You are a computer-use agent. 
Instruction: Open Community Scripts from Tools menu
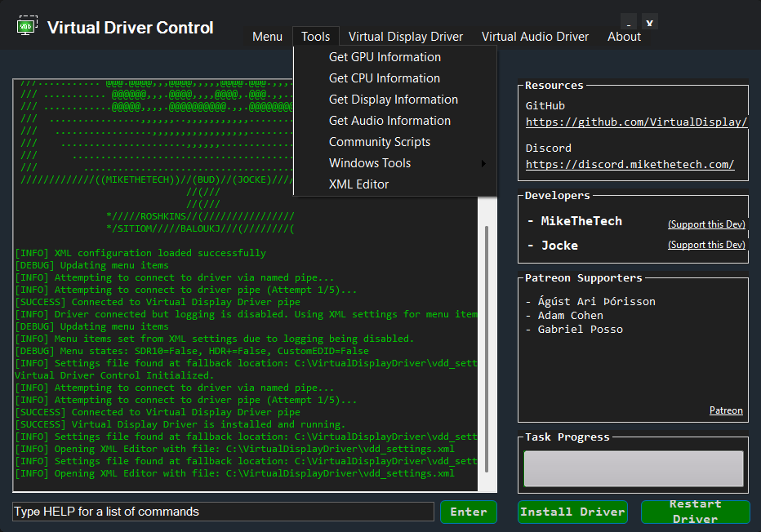[395, 142]
